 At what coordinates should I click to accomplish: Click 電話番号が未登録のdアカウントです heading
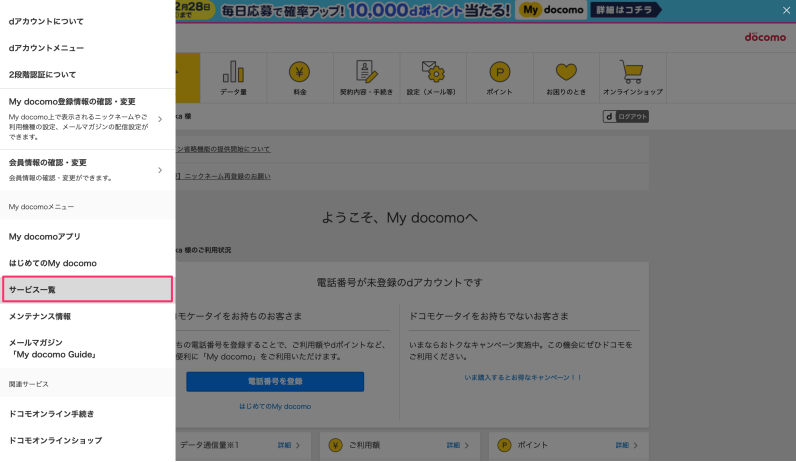coord(399,282)
